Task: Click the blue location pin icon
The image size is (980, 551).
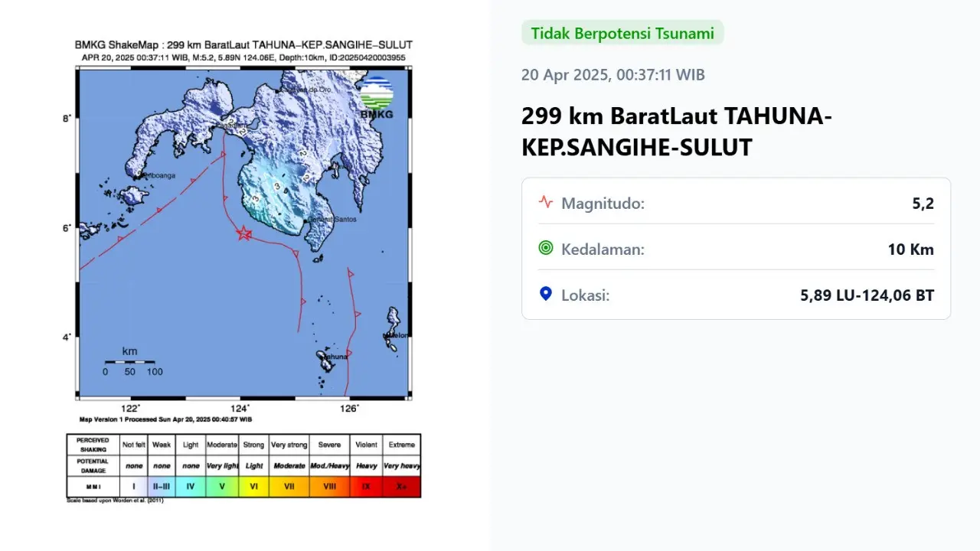Action: coord(545,293)
